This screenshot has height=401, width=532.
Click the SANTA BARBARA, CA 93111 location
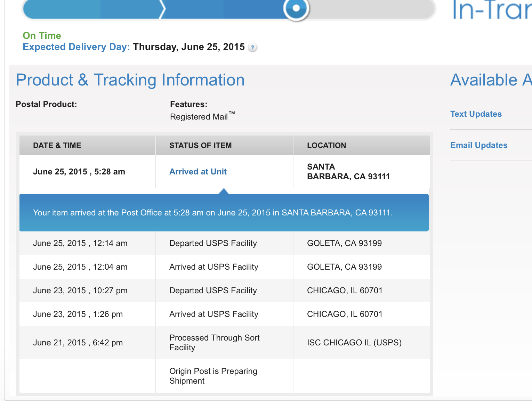click(348, 172)
